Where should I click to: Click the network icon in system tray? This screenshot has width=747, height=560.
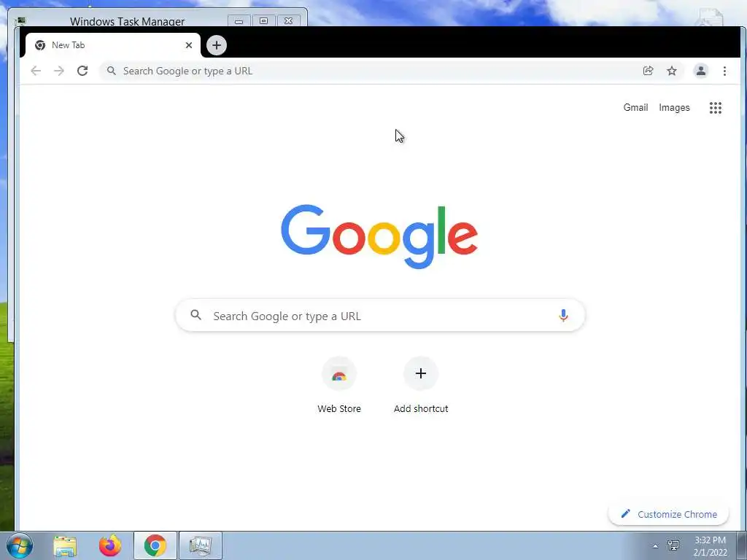[673, 545]
